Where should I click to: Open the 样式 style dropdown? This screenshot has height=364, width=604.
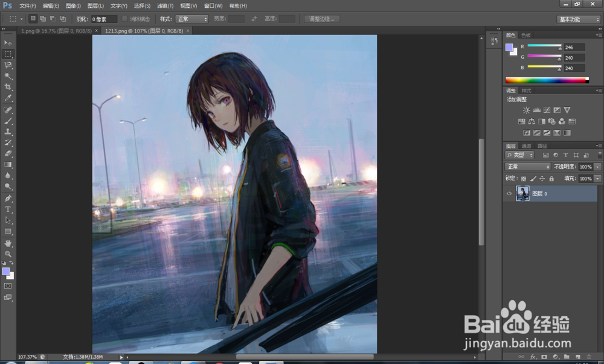pyautogui.click(x=192, y=19)
